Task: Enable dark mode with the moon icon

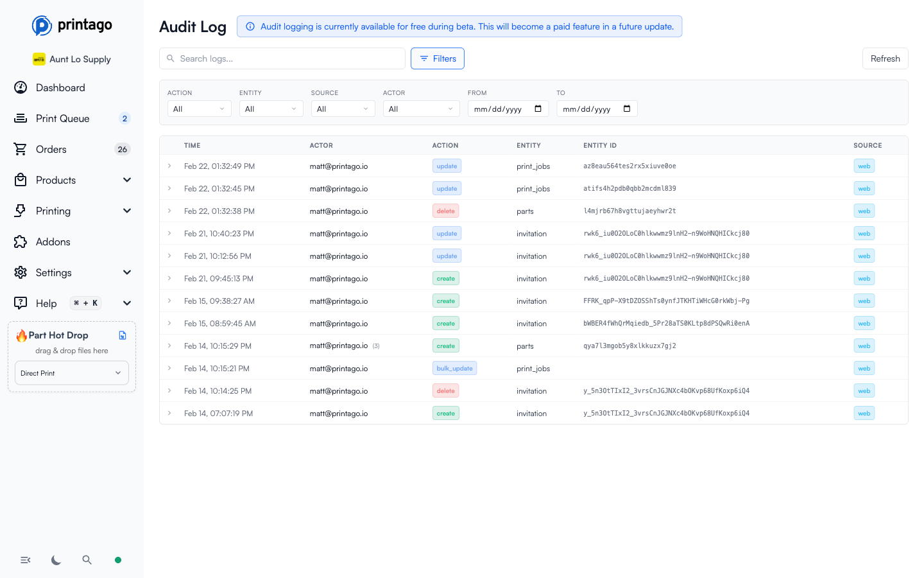Action: click(x=56, y=559)
